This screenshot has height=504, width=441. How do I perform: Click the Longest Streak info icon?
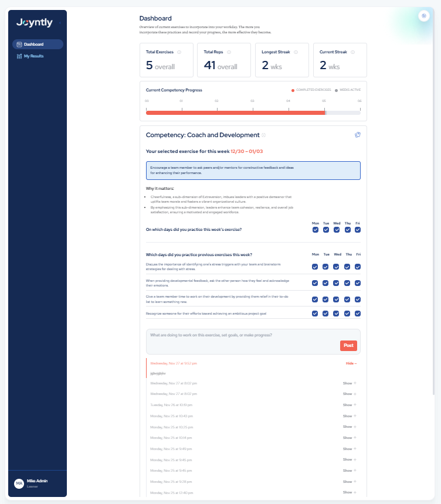296,52
